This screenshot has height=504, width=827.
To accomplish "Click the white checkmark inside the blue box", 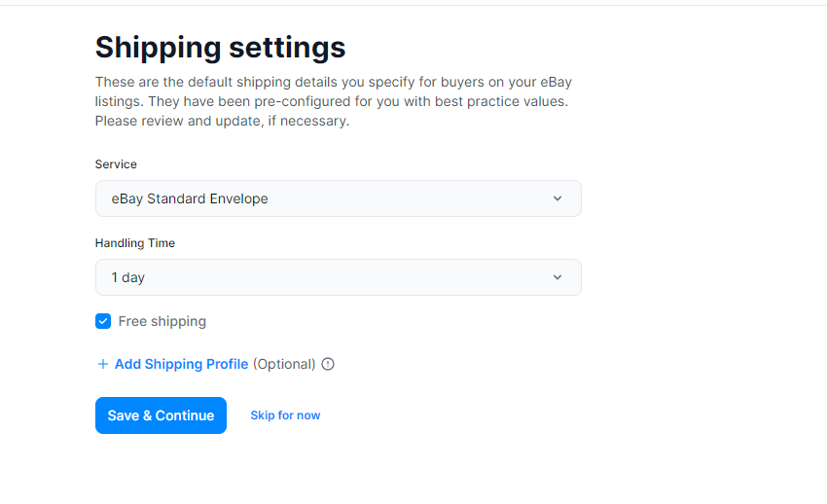I will click(103, 321).
